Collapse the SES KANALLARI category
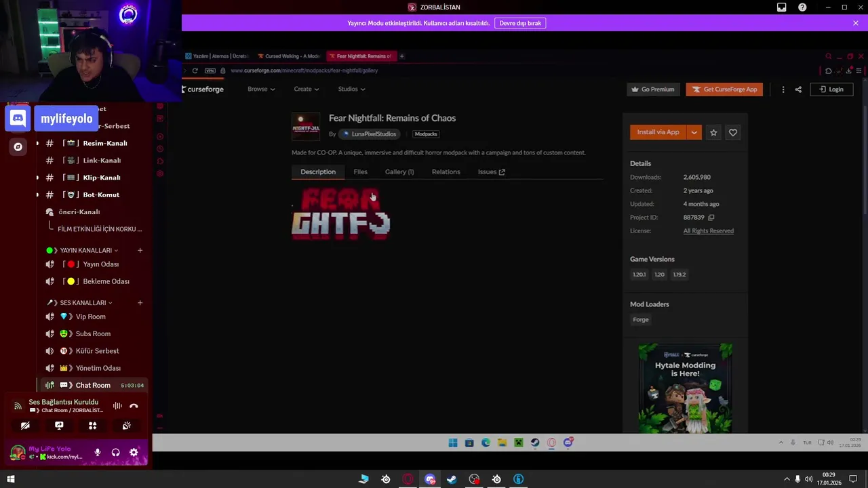 coord(83,303)
